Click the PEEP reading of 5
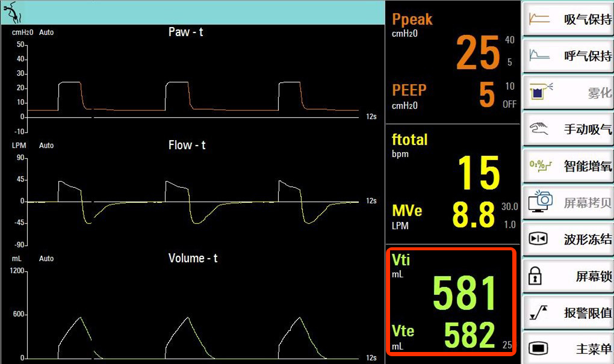The image size is (614, 364). 486,95
